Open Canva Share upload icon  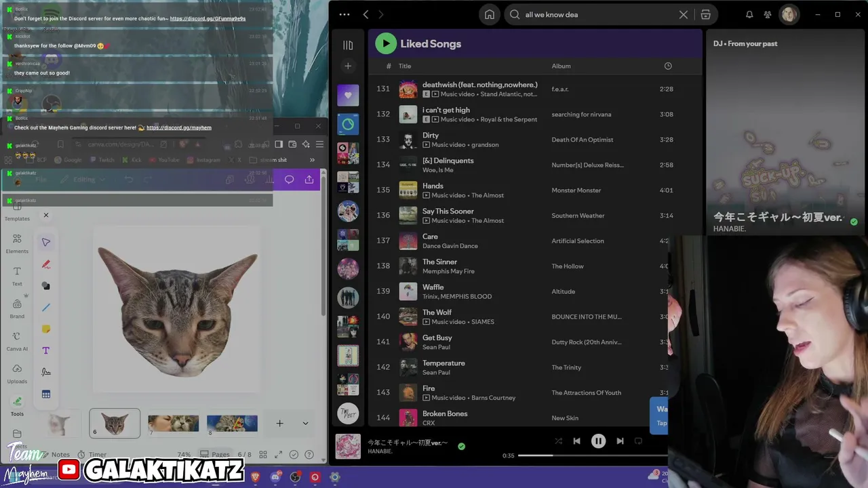pyautogui.click(x=309, y=179)
